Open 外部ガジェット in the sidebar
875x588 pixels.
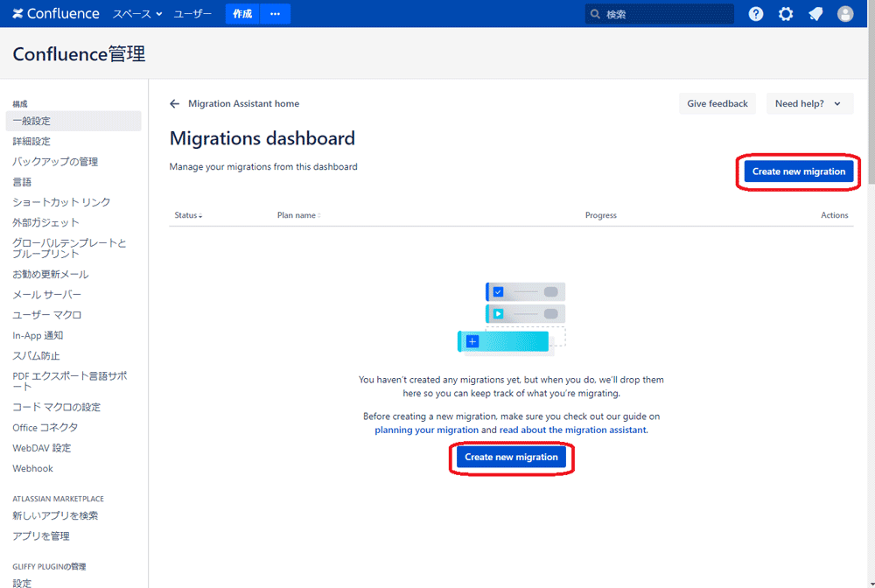click(45, 222)
